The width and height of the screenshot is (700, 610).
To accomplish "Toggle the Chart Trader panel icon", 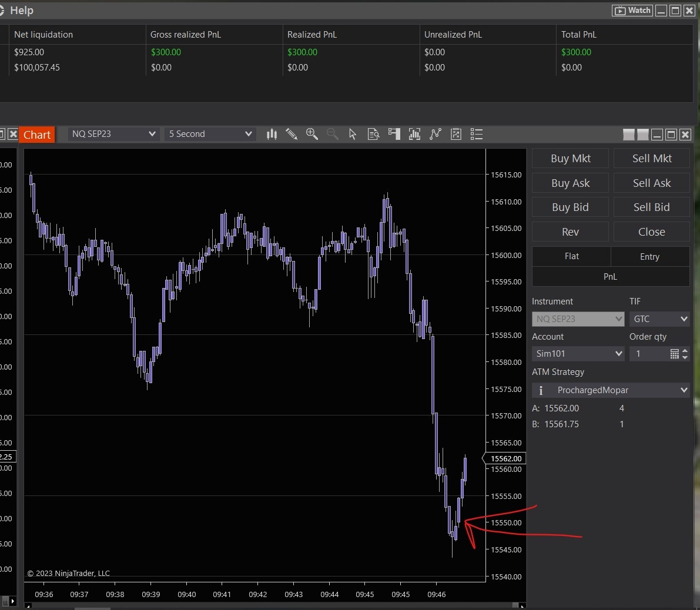I will pyautogui.click(x=394, y=135).
